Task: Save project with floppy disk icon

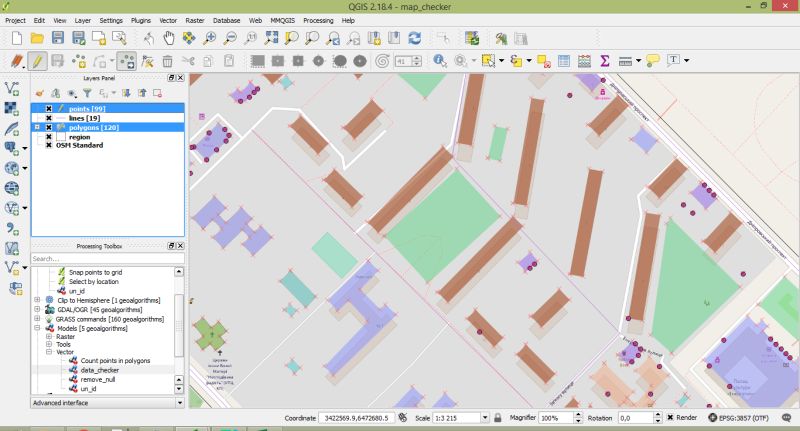Action: [58, 38]
